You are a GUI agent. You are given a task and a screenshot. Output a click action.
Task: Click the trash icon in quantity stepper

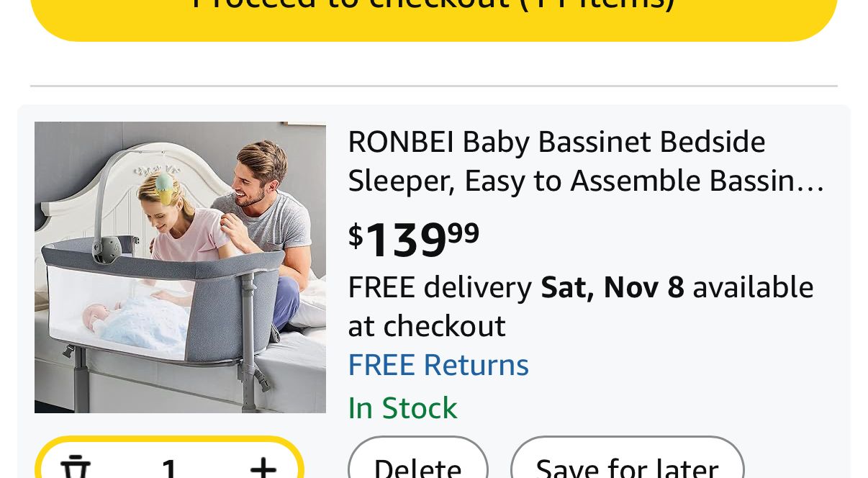76,468
